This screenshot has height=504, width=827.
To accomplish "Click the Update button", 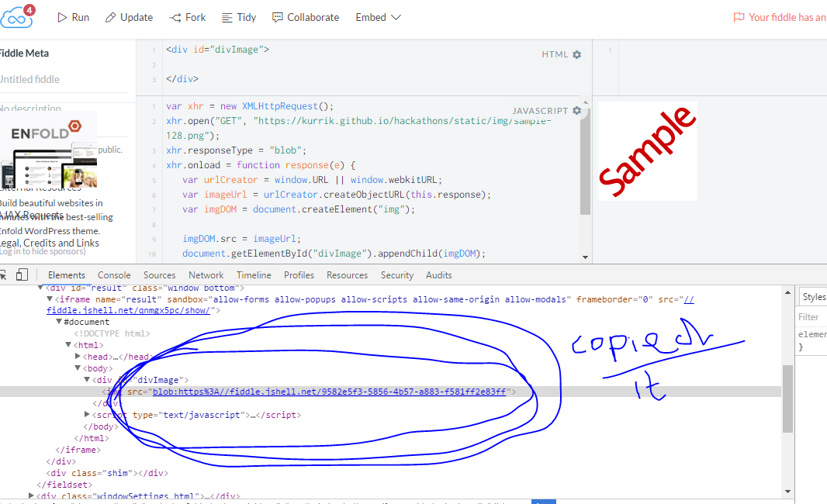I will coord(130,17).
